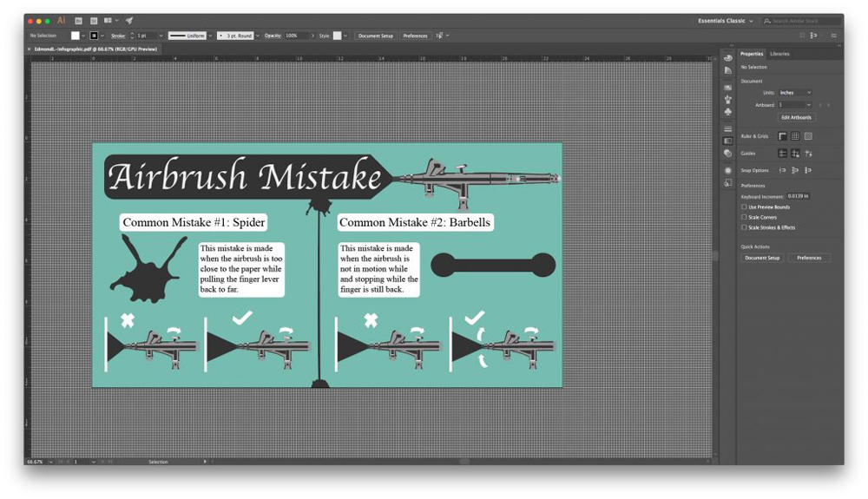Click the Snap to Glyph icon
Viewport: 868px width, 499px height.
[795, 170]
